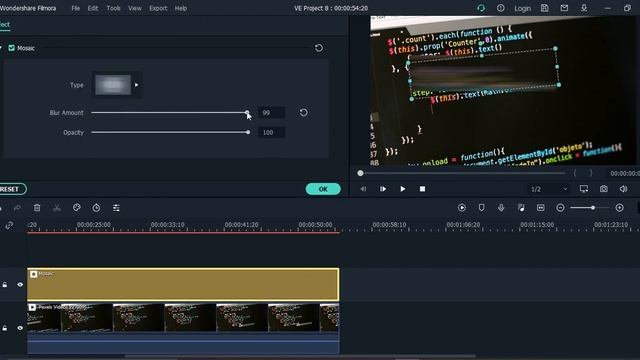This screenshot has width=640, height=360.
Task: Save the project using the save icon
Action: [x=544, y=8]
